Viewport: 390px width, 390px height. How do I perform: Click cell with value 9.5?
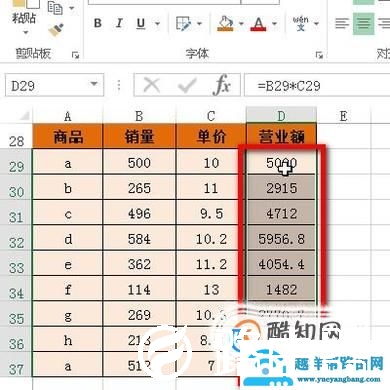[211, 213]
